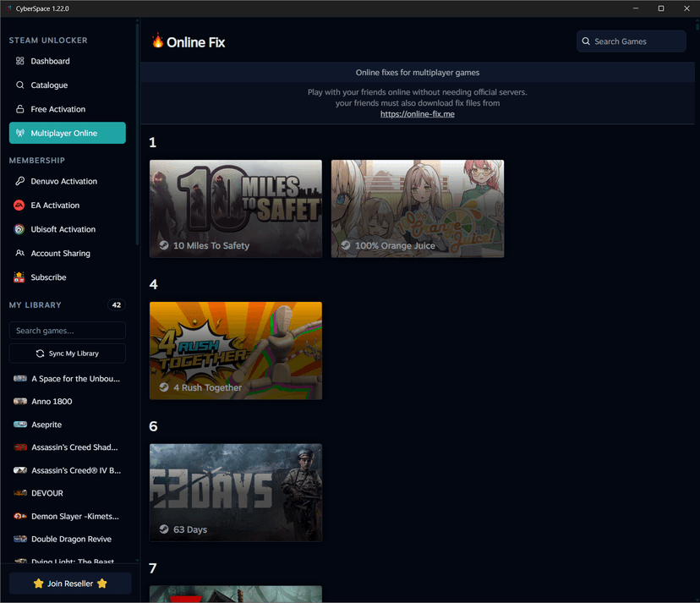The width and height of the screenshot is (700, 603).
Task: Open the 10 Miles To Safety thumbnail
Action: point(235,208)
